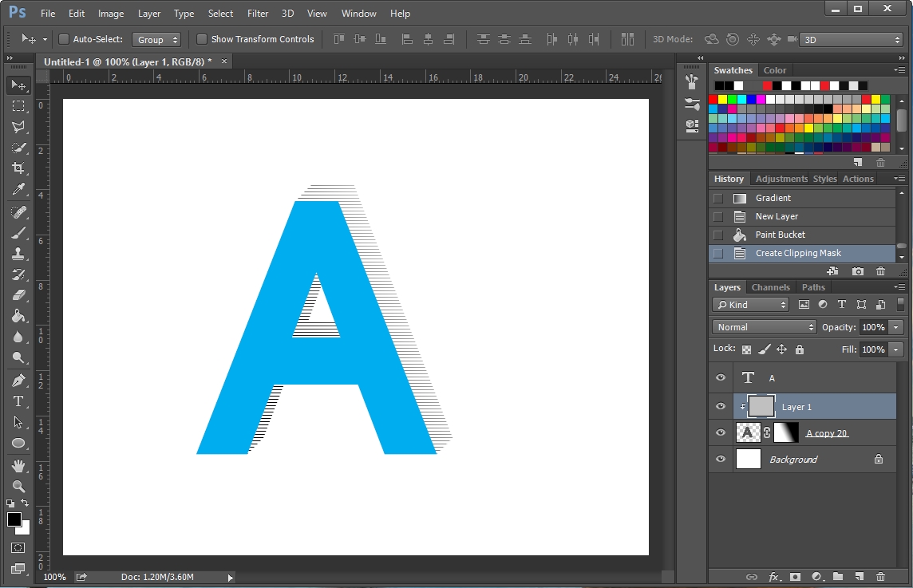The height and width of the screenshot is (588, 913).
Task: Switch to the Adjustments tab
Action: 781,179
